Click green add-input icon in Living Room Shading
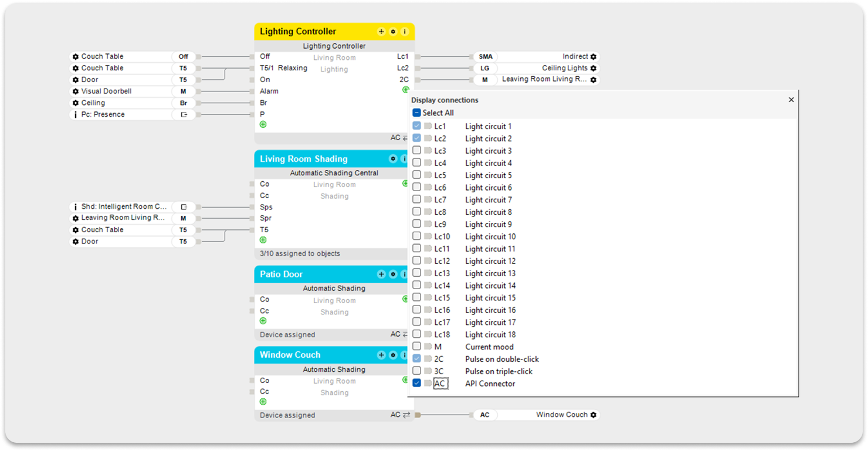 click(x=263, y=240)
